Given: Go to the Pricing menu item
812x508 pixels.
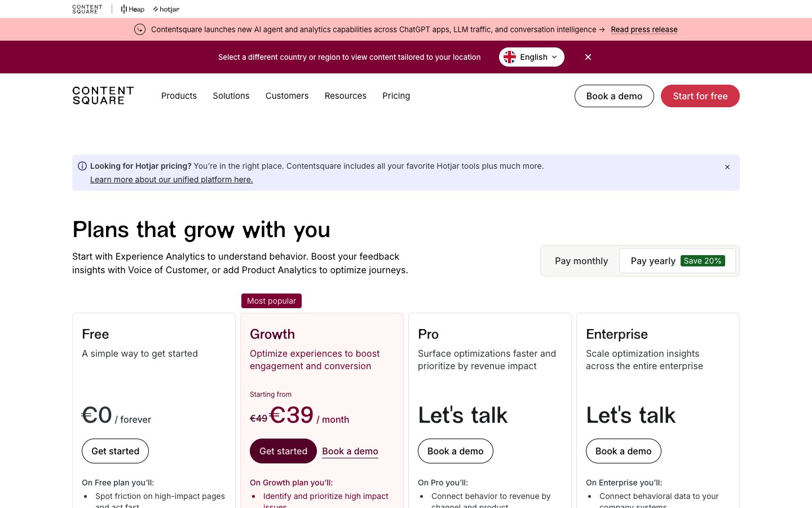Looking at the screenshot, I should pyautogui.click(x=396, y=96).
